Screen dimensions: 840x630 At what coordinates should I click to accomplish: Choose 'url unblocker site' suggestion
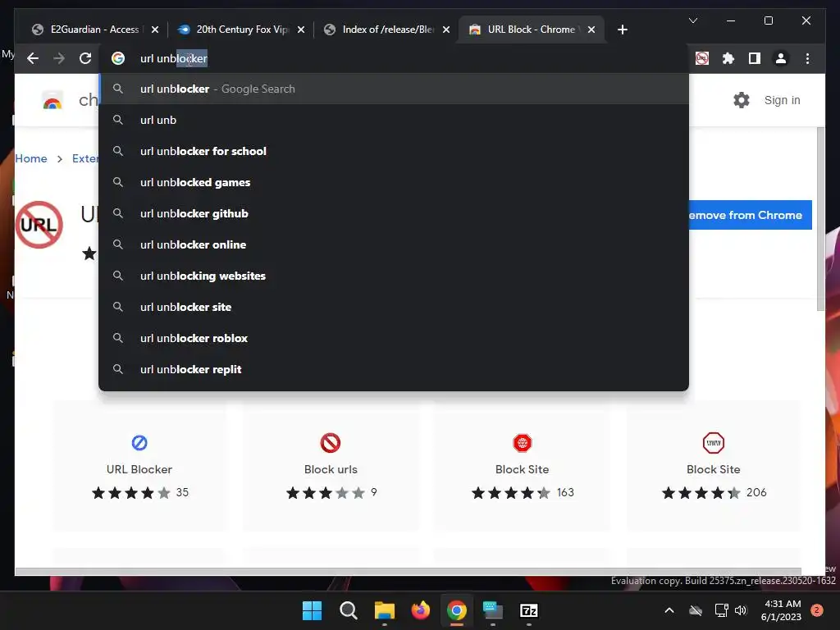tap(394, 307)
